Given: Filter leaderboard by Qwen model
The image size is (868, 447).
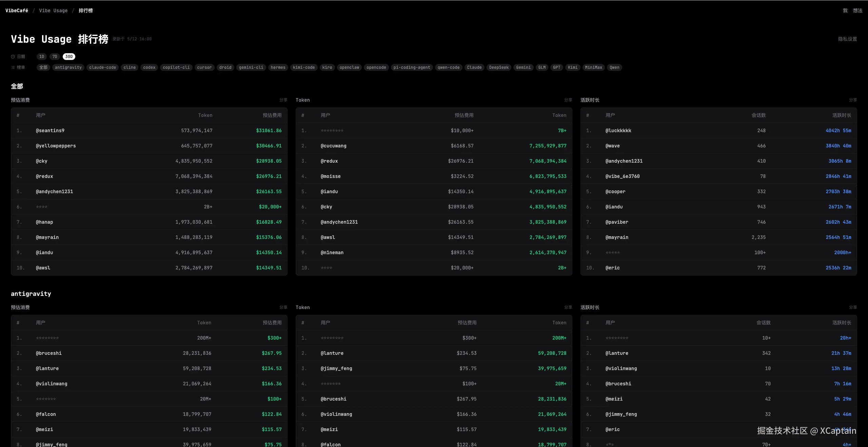Looking at the screenshot, I should (x=614, y=67).
